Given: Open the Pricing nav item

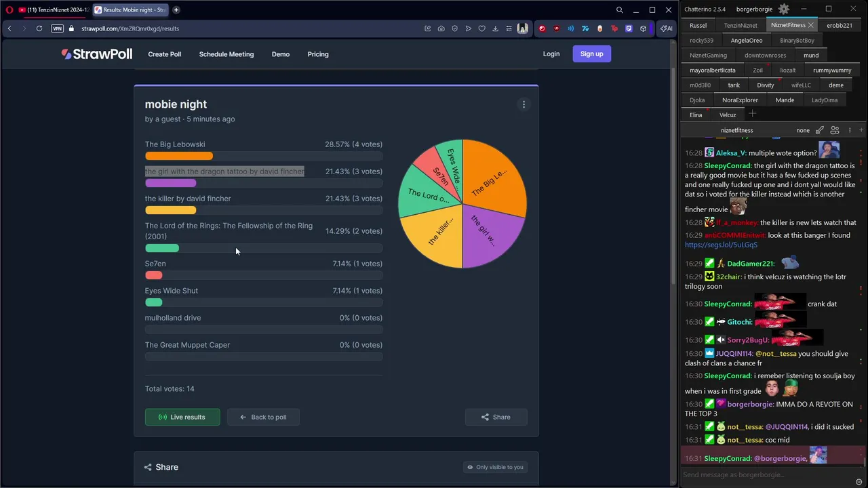Looking at the screenshot, I should tap(318, 54).
